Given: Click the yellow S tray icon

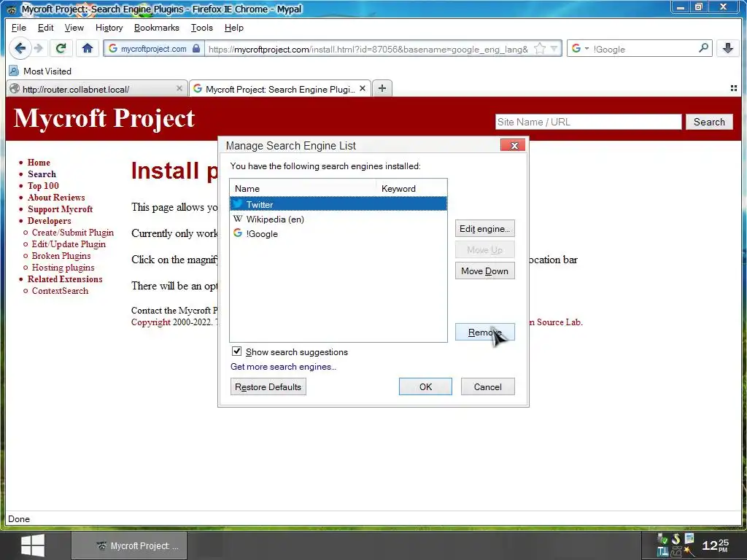Looking at the screenshot, I should pos(676,539).
